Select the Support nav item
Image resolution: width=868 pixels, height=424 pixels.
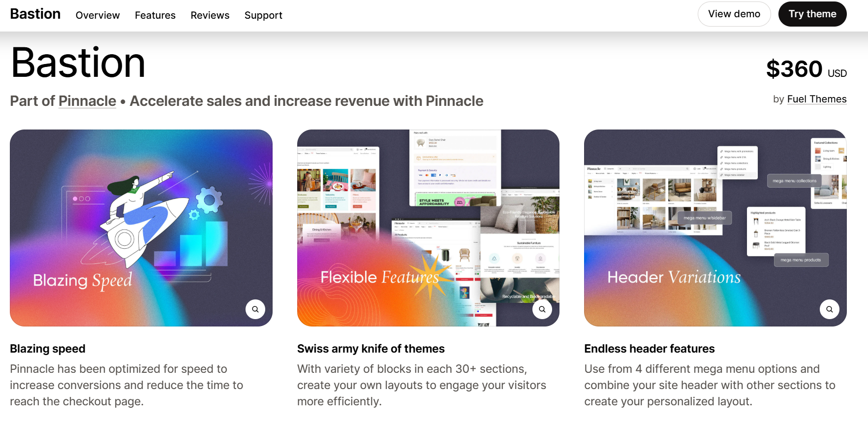[x=263, y=15]
